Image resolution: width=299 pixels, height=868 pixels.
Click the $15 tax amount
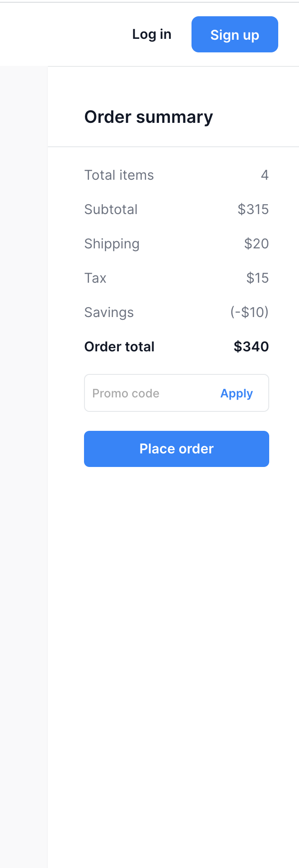click(x=257, y=278)
